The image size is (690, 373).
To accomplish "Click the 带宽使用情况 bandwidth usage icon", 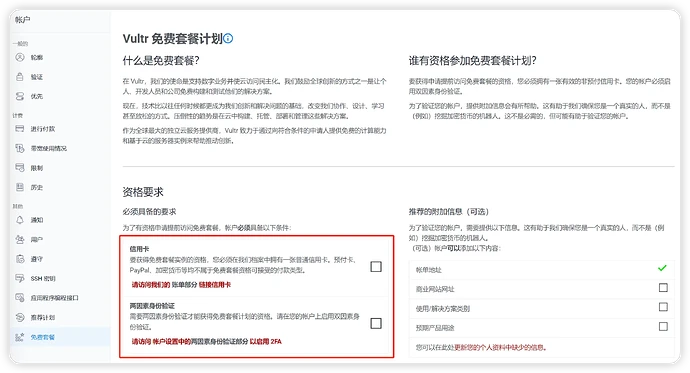I will point(20,148).
